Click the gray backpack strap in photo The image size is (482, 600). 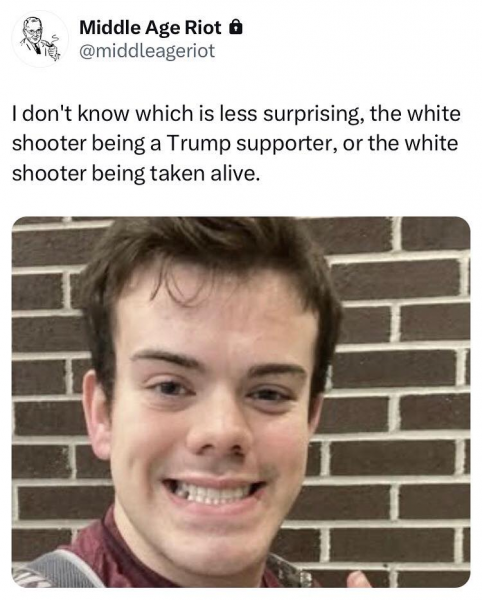tap(57, 569)
